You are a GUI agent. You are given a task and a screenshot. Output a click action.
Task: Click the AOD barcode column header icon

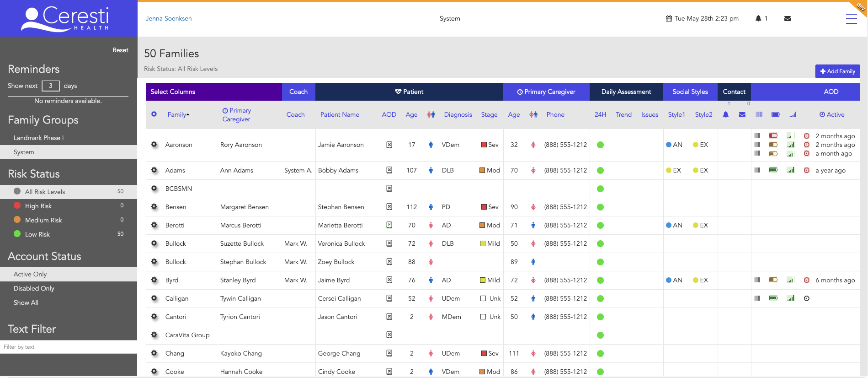coord(759,114)
